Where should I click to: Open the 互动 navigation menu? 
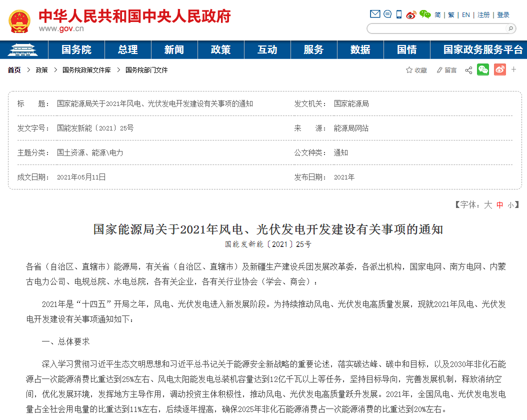pyautogui.click(x=267, y=50)
